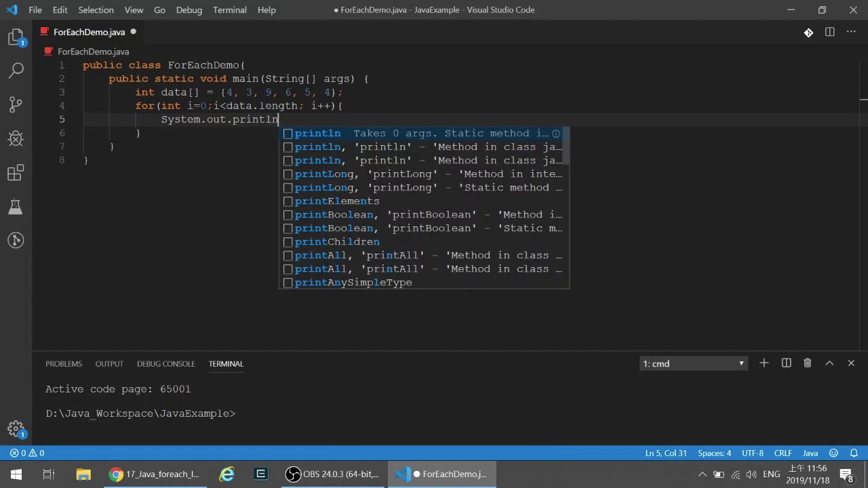Open the Debug menu
This screenshot has width=868, height=488.
click(189, 10)
